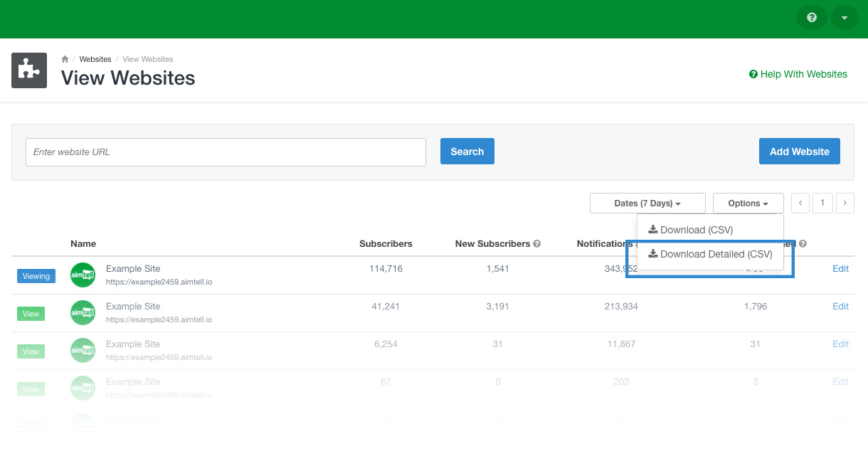868x461 pixels.
Task: Click the Websites breadcrumb link
Action: (x=95, y=59)
